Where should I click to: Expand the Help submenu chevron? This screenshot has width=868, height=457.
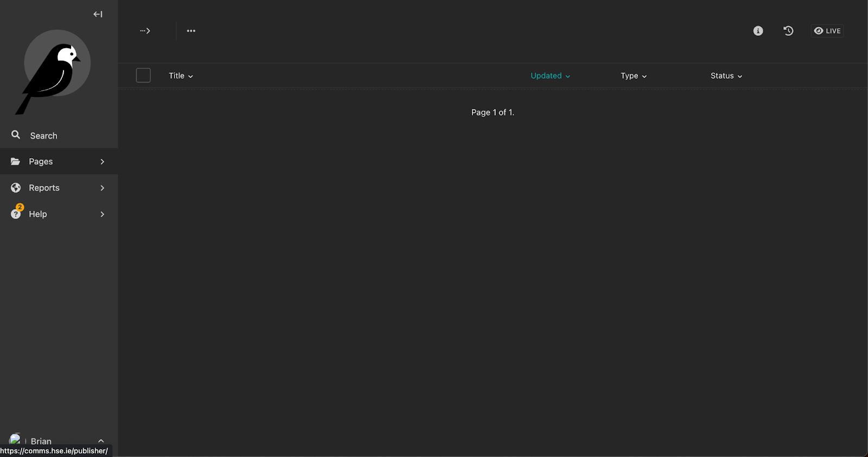tap(102, 214)
